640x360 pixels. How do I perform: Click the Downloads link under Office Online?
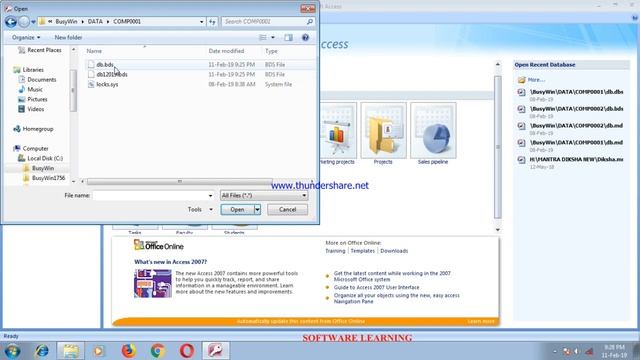(394, 251)
